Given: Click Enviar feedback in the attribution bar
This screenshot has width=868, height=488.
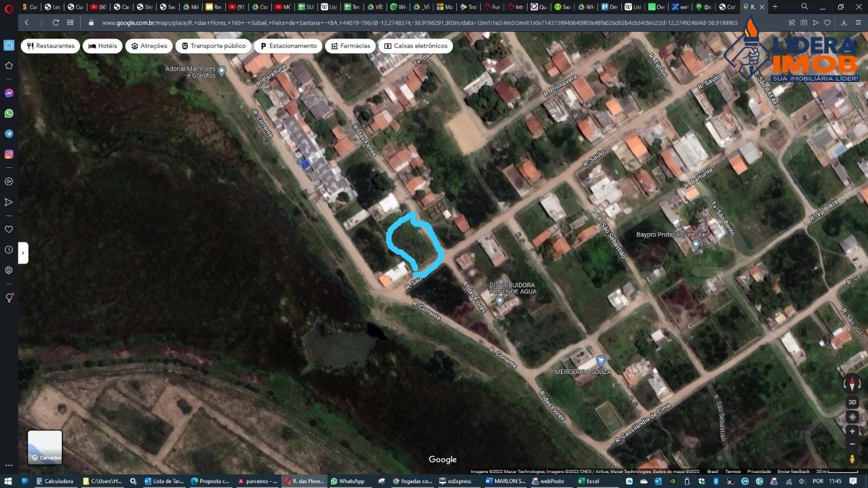Looking at the screenshot, I should point(793,471).
